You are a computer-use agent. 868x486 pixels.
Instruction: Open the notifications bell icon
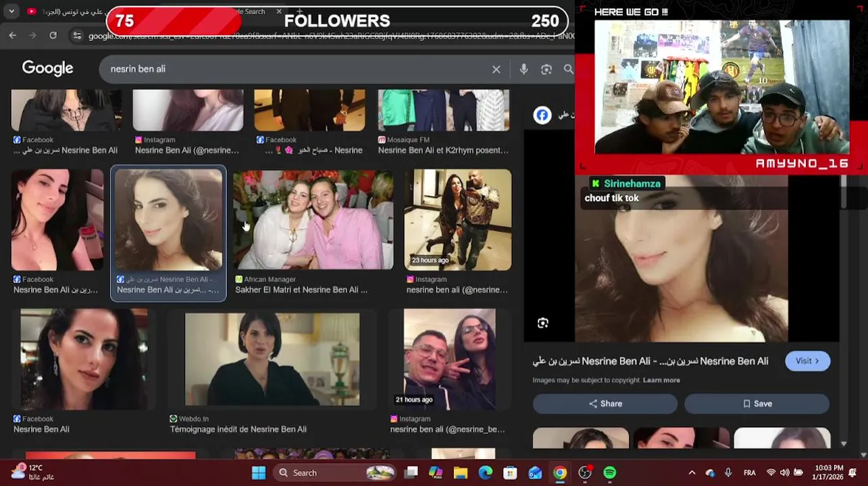[x=852, y=473]
